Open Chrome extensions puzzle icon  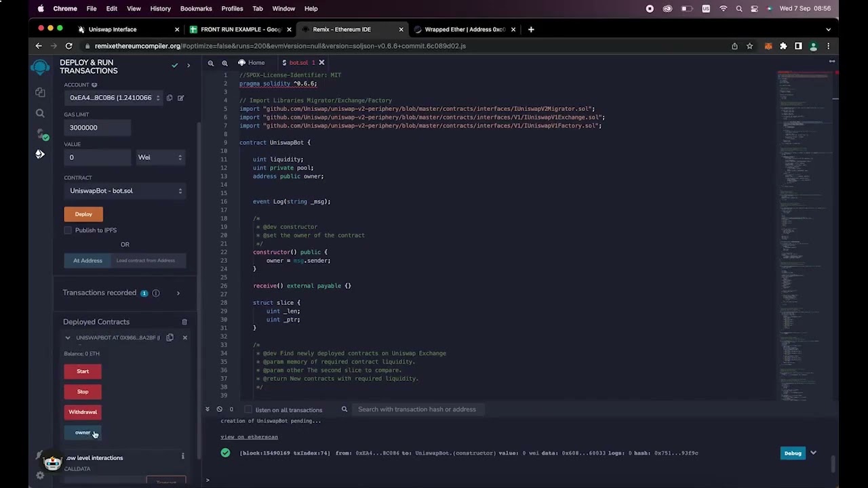click(x=783, y=46)
